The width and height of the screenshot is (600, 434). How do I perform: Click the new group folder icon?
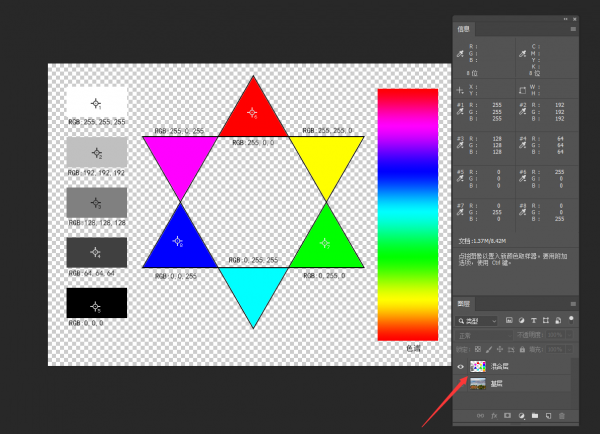pyautogui.click(x=535, y=414)
